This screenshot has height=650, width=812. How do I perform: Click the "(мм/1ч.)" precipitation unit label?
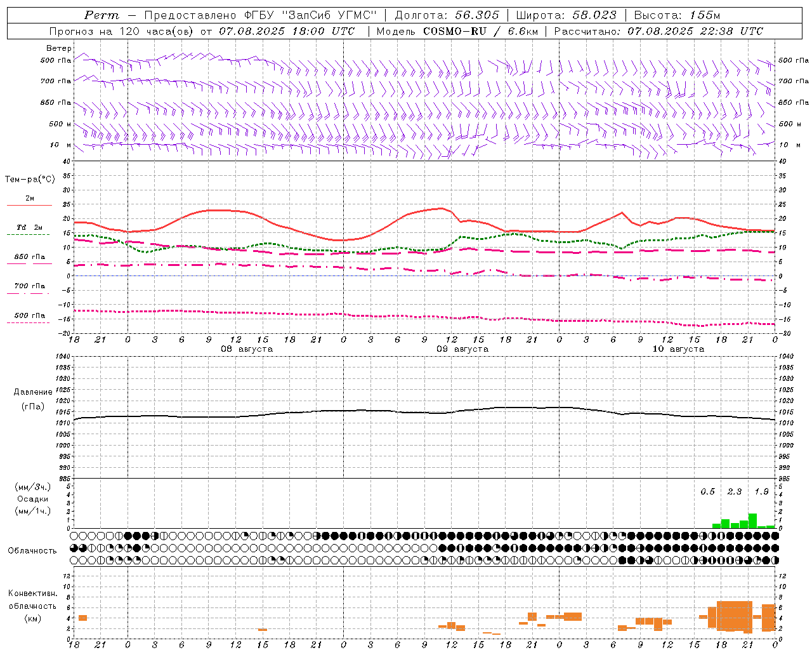(33, 511)
